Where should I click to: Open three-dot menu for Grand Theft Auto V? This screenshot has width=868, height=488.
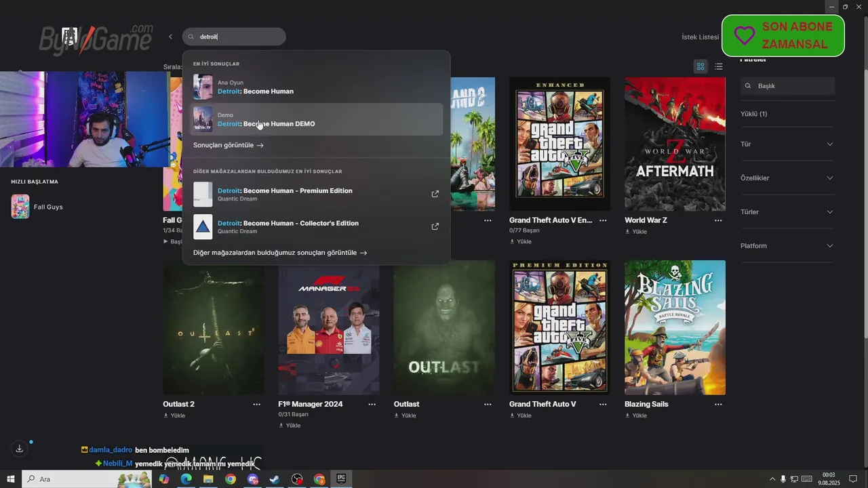tap(603, 404)
